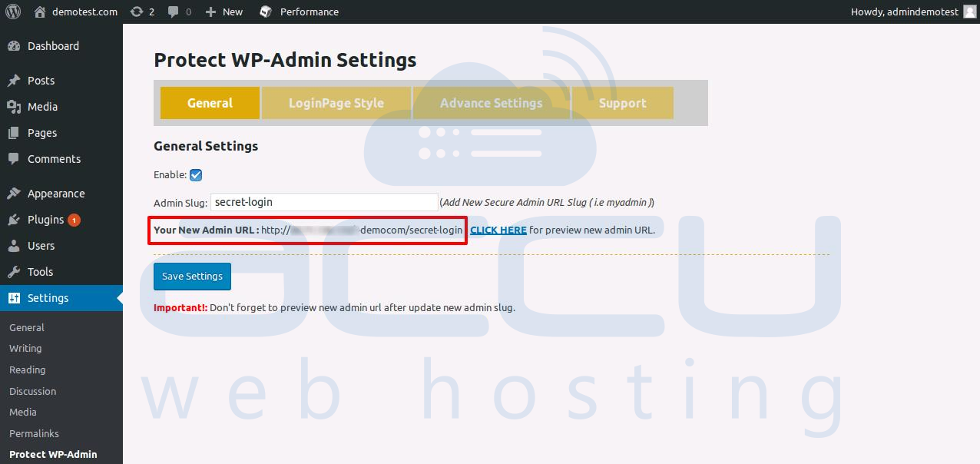Click Howdy, admindemotest account menu

(x=905, y=12)
